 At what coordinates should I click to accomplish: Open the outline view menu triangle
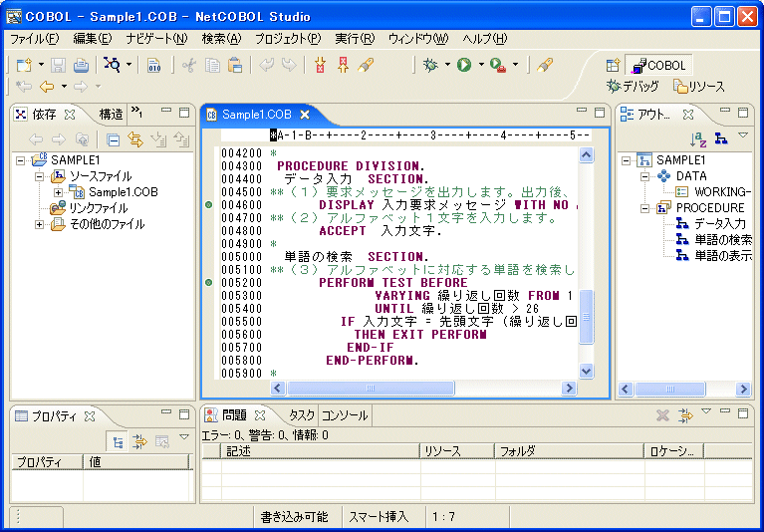[743, 135]
